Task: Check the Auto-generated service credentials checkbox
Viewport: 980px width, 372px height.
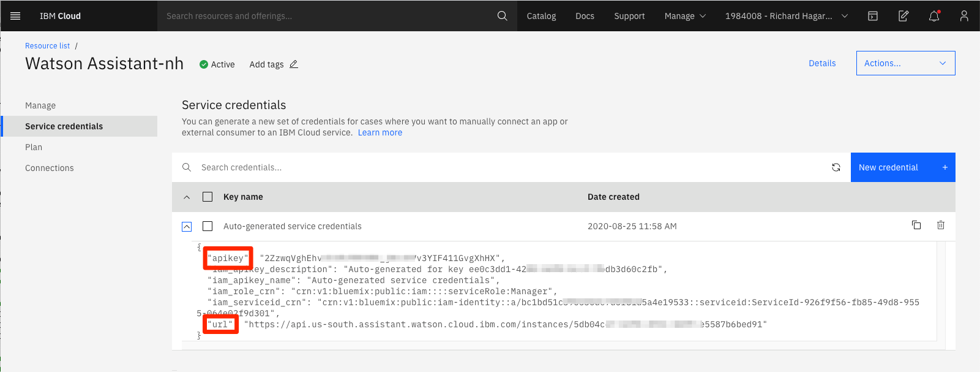Action: [x=208, y=226]
